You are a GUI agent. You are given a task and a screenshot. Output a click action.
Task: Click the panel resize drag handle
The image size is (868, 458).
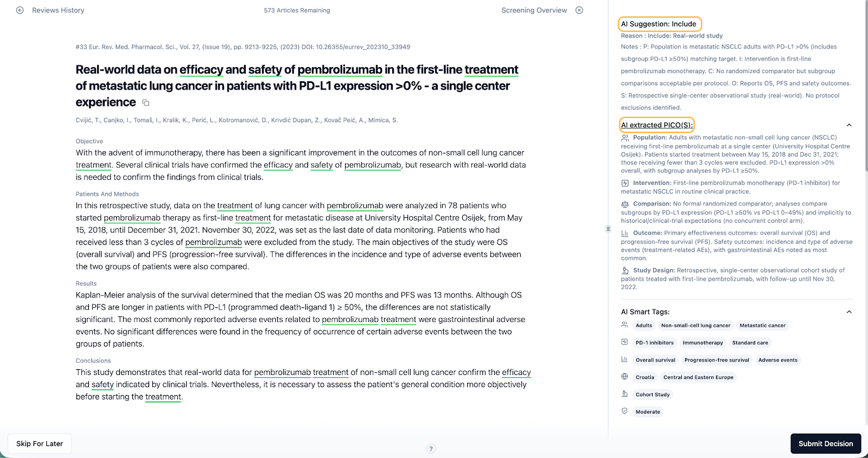tap(608, 229)
